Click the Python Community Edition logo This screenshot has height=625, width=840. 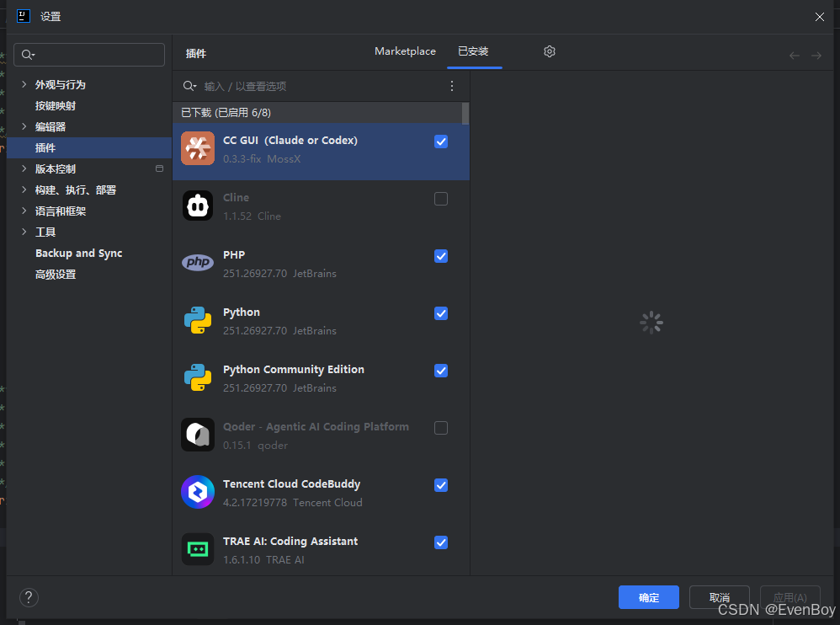198,377
